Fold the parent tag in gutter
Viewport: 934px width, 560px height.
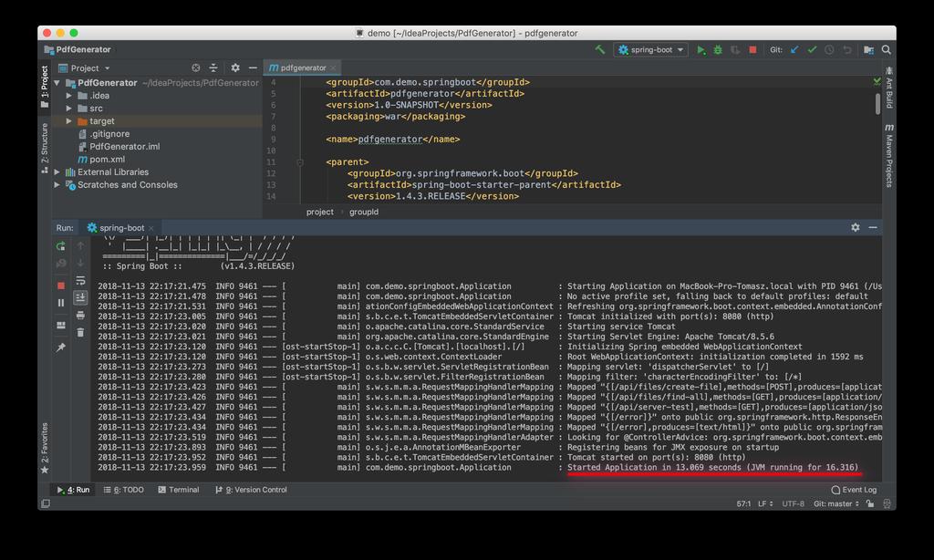tap(300, 162)
